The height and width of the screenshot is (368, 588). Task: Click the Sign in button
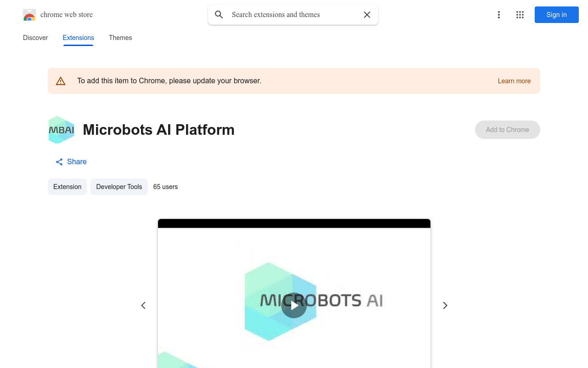click(556, 15)
